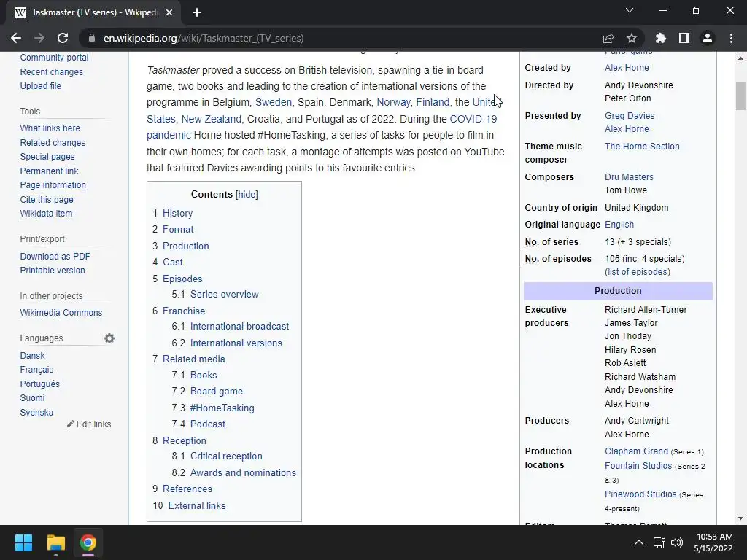Image resolution: width=747 pixels, height=560 pixels.
Task: Open the Sweden link in the article
Action: pos(274,102)
